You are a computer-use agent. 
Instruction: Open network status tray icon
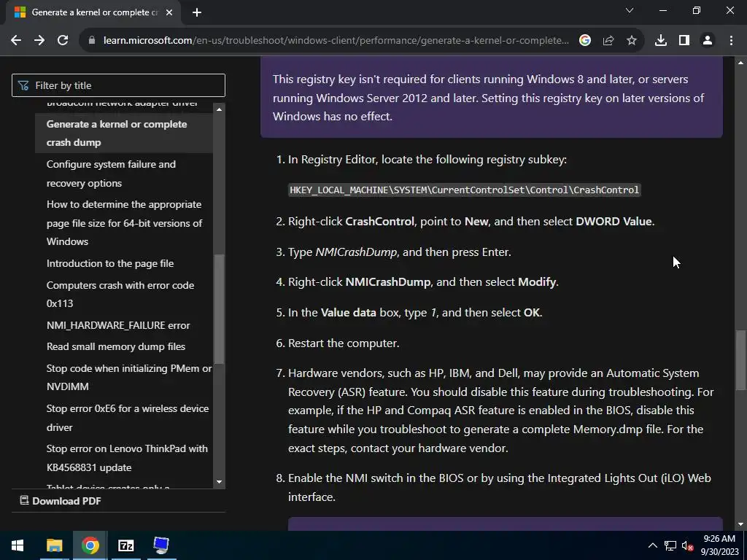(x=670, y=545)
